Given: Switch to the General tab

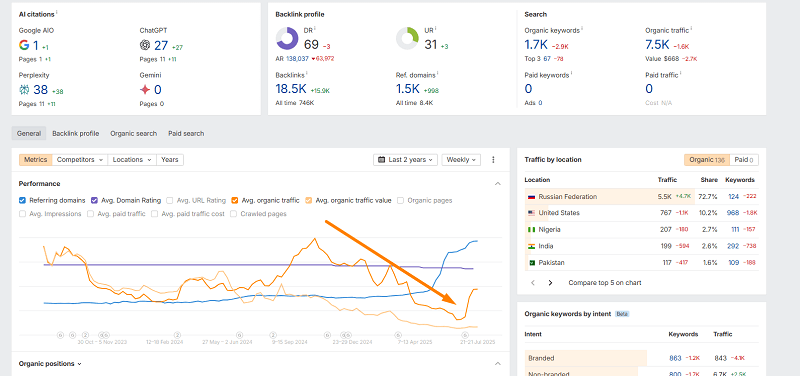Looking at the screenshot, I should tap(29, 134).
